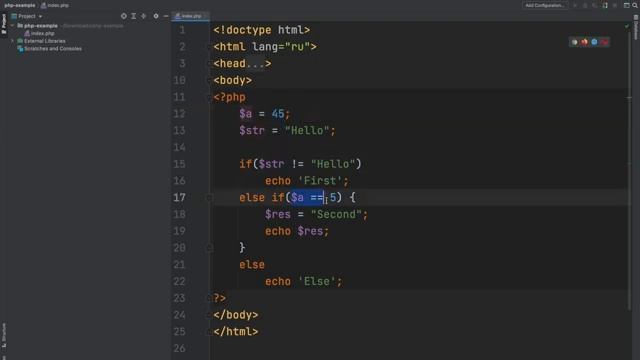This screenshot has height=360, width=640.
Task: Open Database tool window sidebar
Action: pos(636,27)
